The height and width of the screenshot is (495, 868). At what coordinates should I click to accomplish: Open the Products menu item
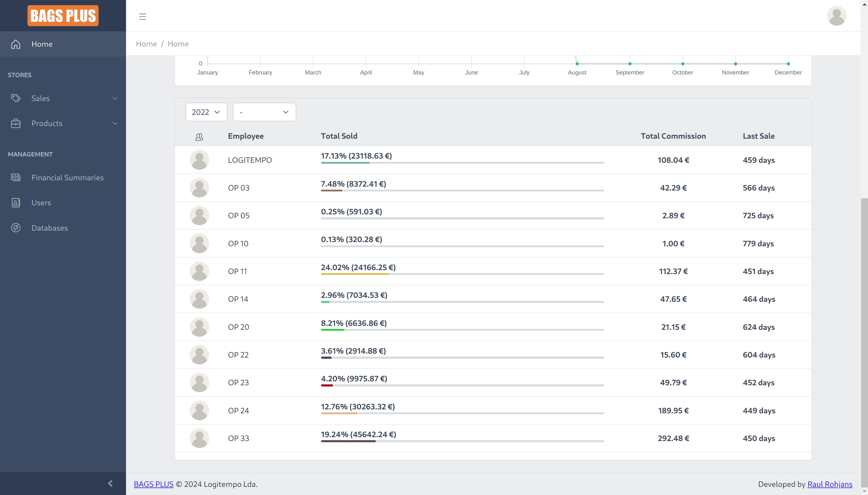point(63,123)
